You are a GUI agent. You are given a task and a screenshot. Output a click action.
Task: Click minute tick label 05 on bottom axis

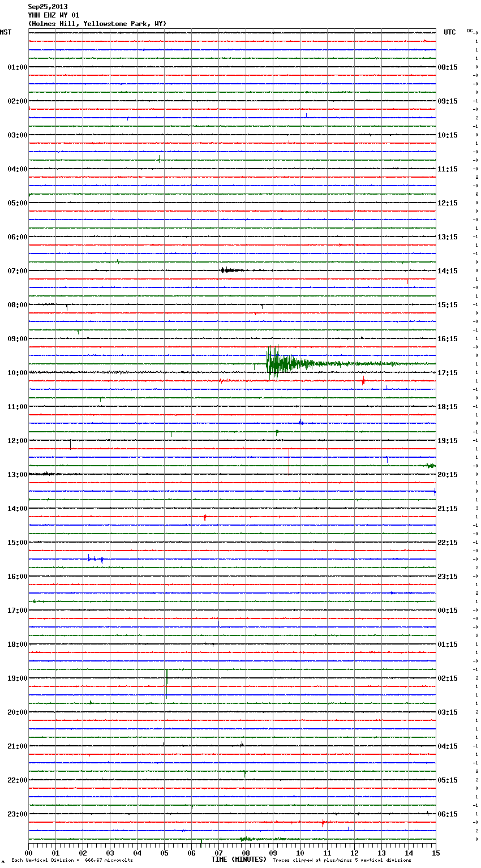pyautogui.click(x=164, y=852)
